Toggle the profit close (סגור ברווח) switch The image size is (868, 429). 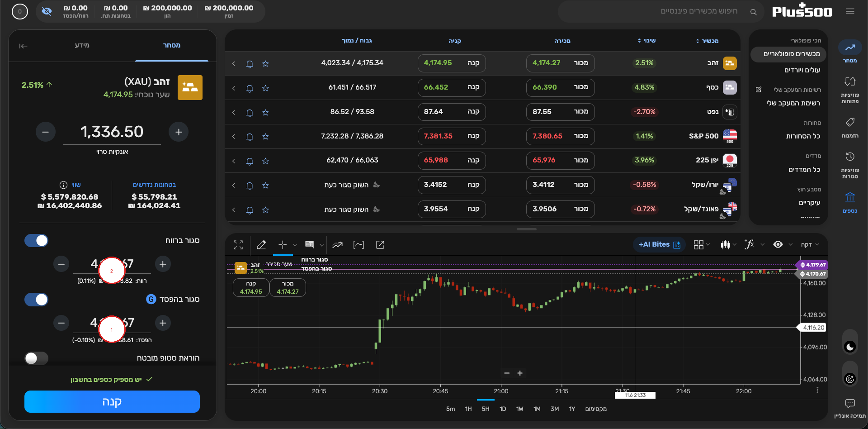[36, 240]
